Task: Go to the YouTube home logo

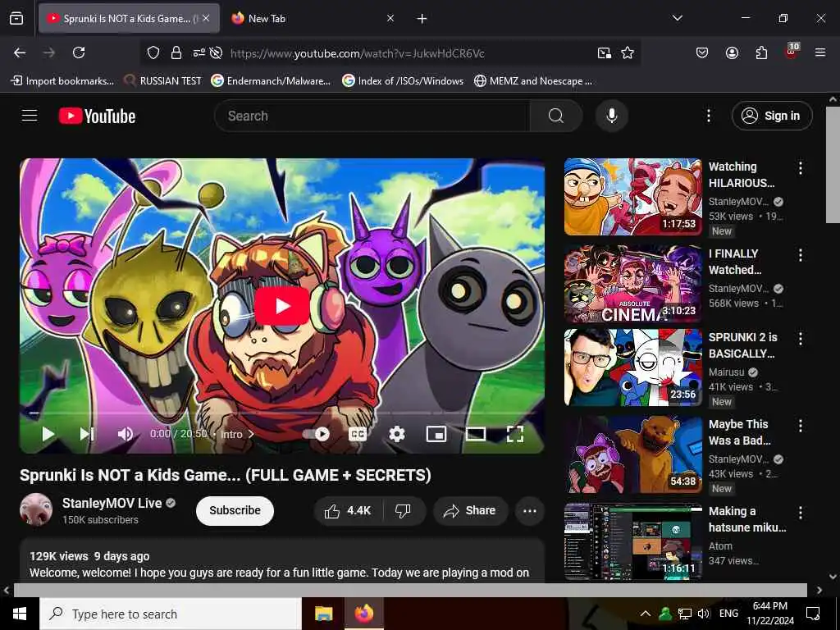Action: coord(97,116)
